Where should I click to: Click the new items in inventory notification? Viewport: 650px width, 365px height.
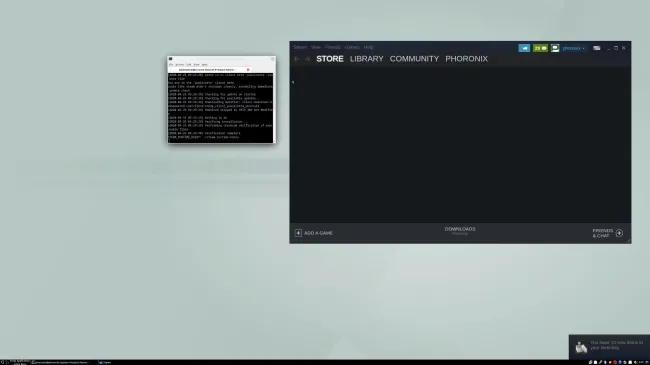(609, 346)
